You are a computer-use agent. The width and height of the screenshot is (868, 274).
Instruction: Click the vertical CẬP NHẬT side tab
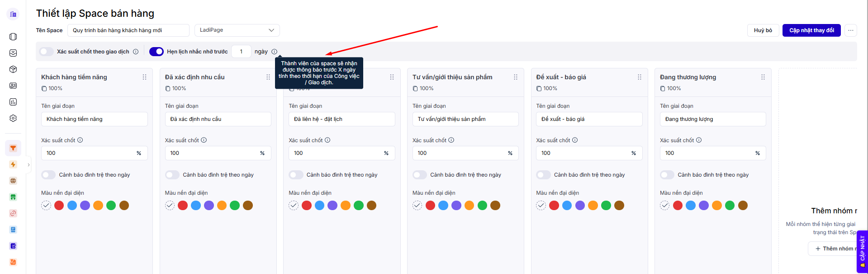862,251
